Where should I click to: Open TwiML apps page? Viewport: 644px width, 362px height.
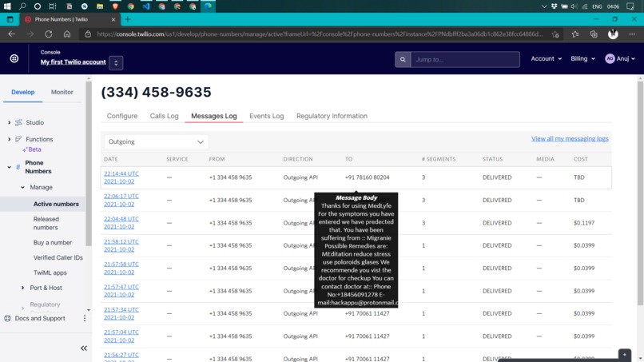(x=50, y=272)
